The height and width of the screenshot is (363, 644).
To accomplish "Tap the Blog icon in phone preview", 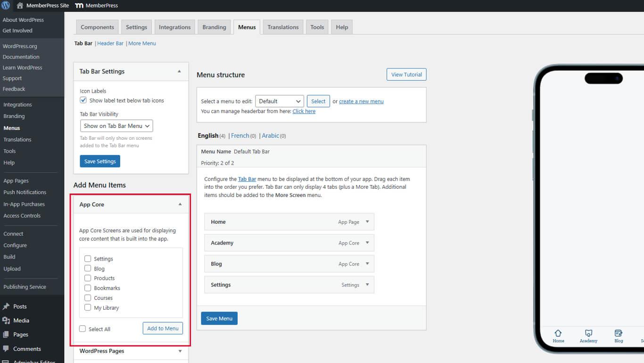I will click(619, 333).
